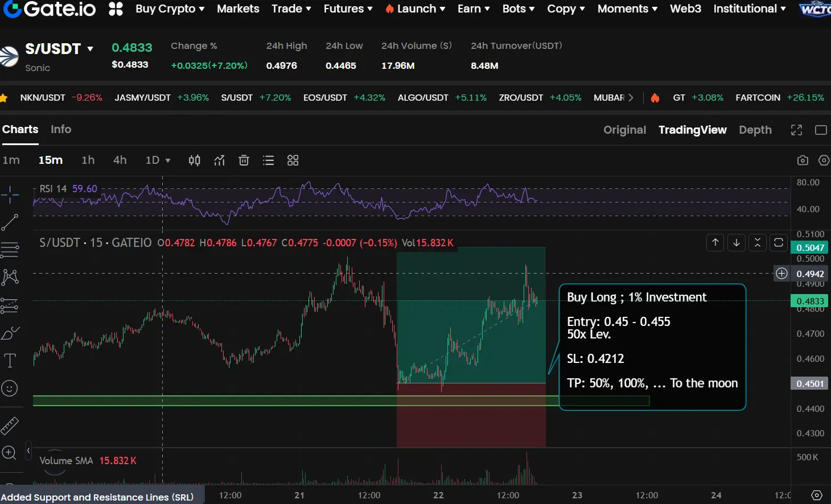Click the trash icon to remove drawings
This screenshot has height=504, width=831.
pyautogui.click(x=244, y=160)
